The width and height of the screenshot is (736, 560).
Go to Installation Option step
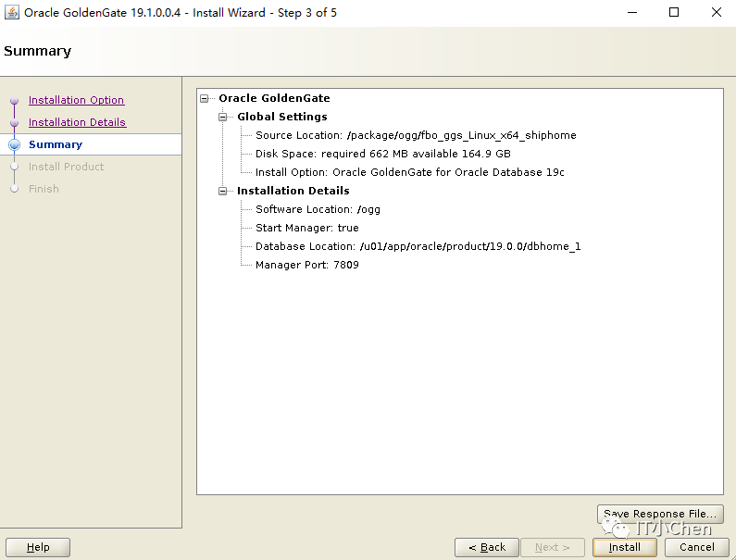tap(76, 100)
